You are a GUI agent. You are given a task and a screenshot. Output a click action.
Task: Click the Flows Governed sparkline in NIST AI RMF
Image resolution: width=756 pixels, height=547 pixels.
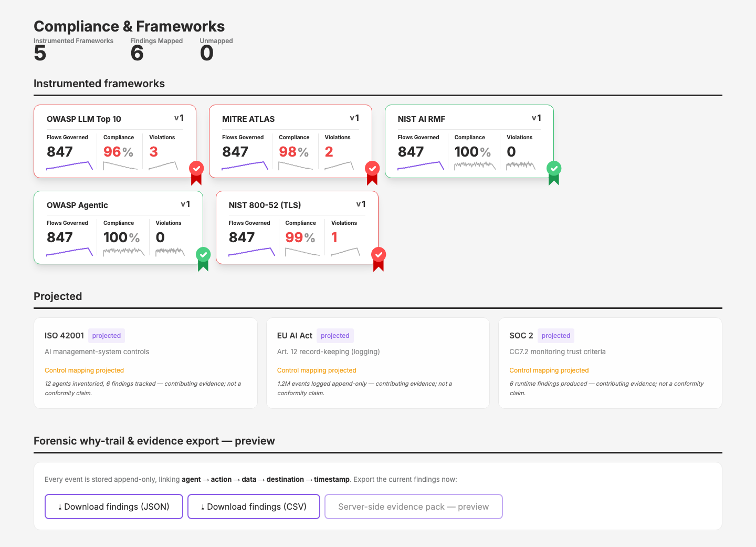(421, 166)
